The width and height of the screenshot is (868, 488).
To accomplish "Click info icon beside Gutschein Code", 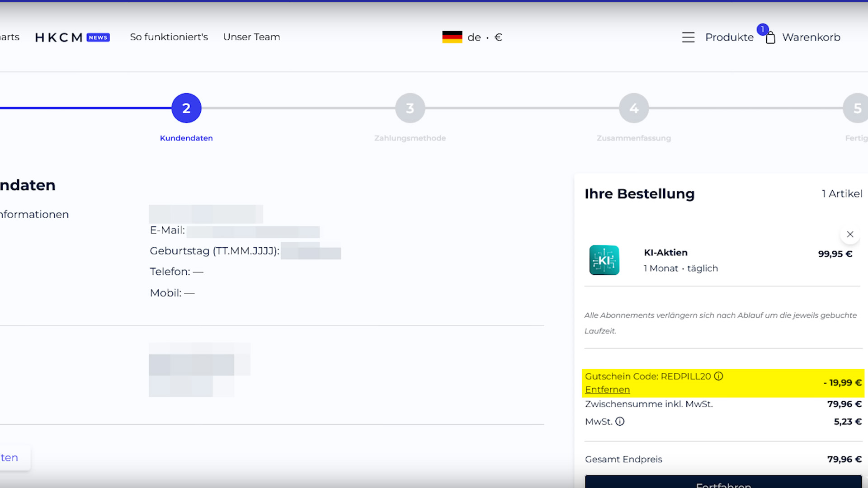I will [x=718, y=376].
